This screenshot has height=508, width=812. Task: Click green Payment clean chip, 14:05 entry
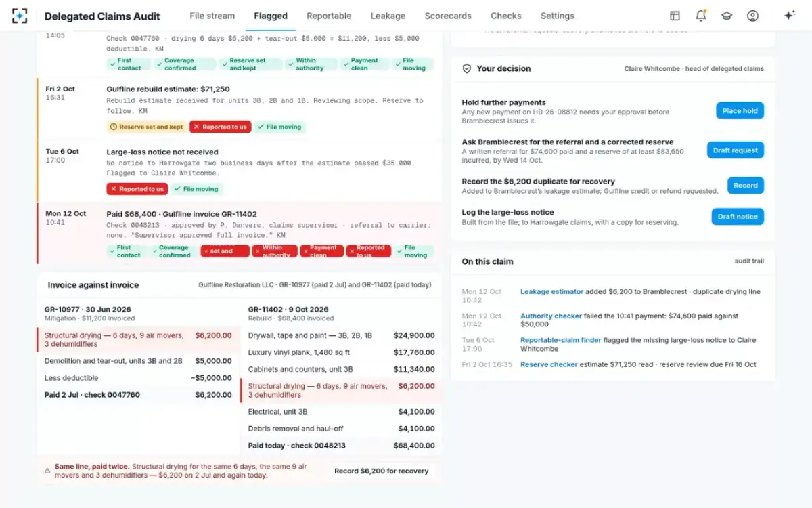pyautogui.click(x=364, y=64)
